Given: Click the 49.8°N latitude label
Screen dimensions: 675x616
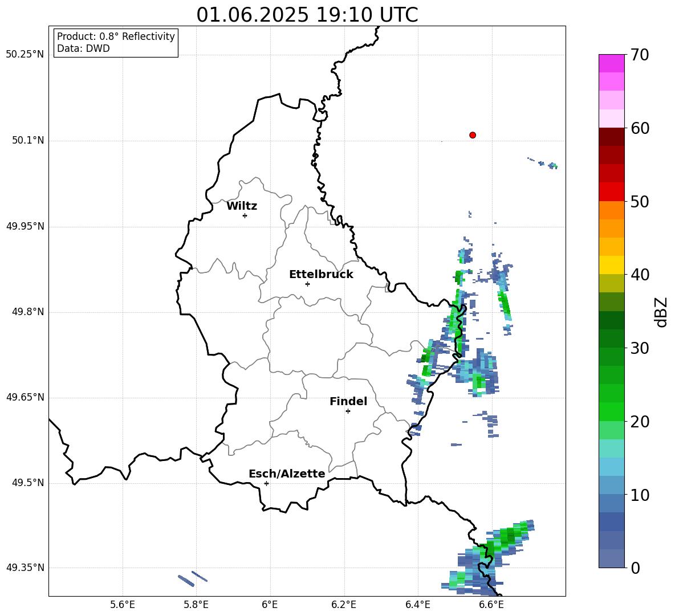Looking at the screenshot, I should click(x=28, y=312).
